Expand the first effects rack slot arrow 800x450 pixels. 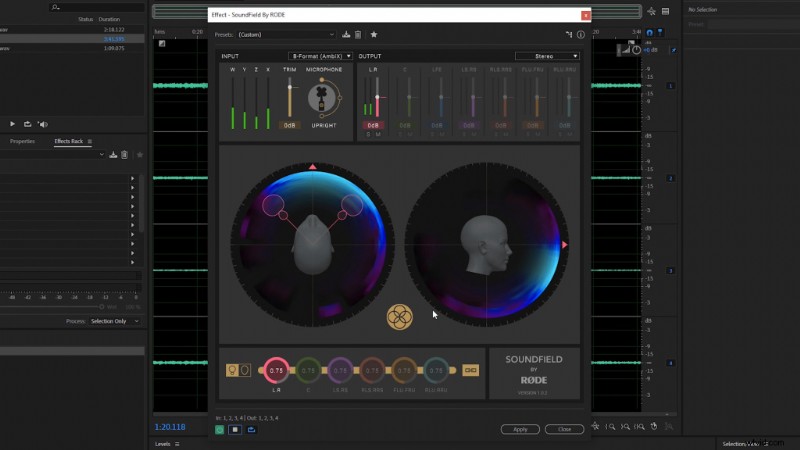[x=133, y=179]
